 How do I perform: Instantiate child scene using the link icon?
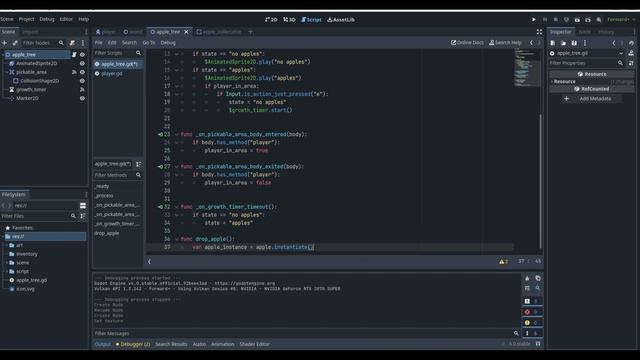tap(15, 43)
